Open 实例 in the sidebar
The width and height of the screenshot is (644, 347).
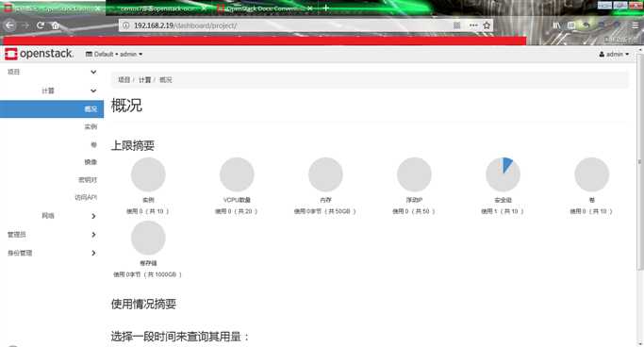91,127
